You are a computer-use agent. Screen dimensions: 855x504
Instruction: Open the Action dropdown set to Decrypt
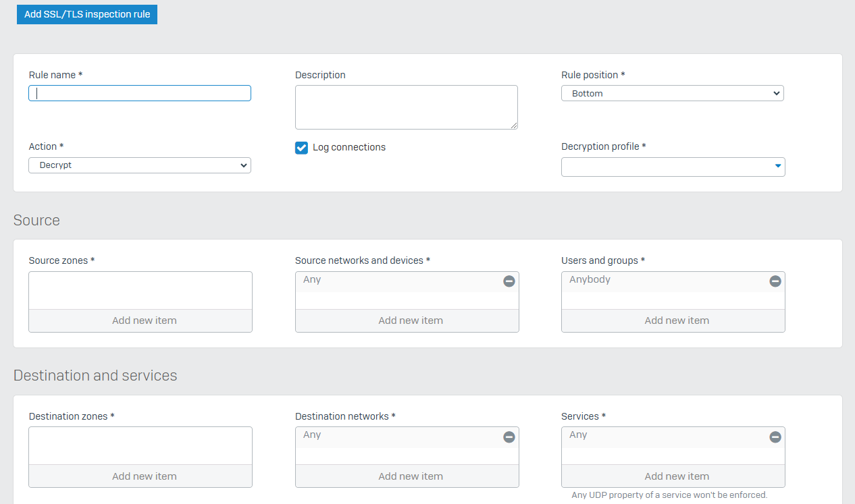point(140,165)
